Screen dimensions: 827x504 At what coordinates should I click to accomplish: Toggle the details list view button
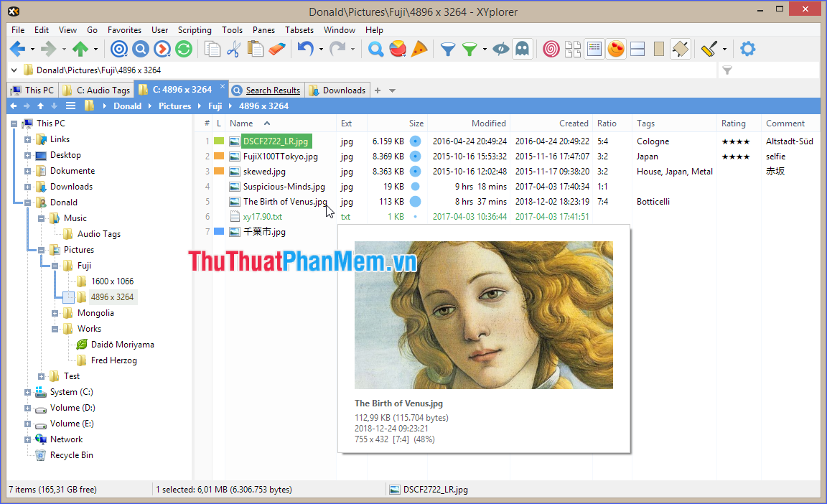click(594, 49)
